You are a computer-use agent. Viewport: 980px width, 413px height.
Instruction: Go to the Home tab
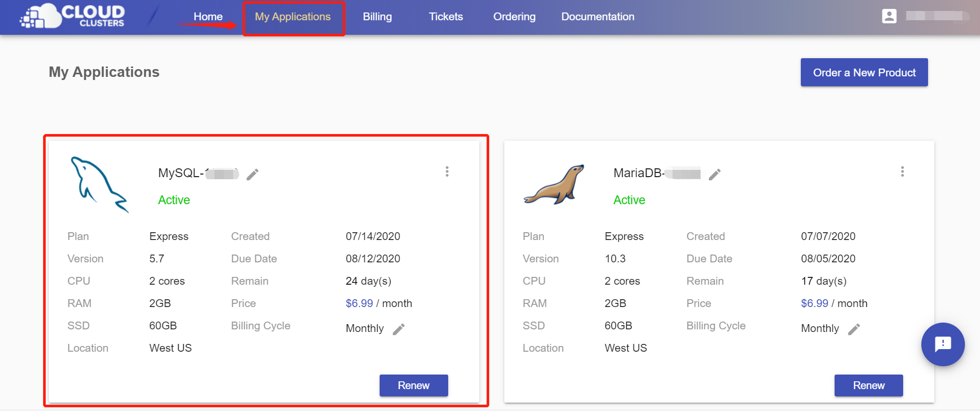(x=208, y=17)
